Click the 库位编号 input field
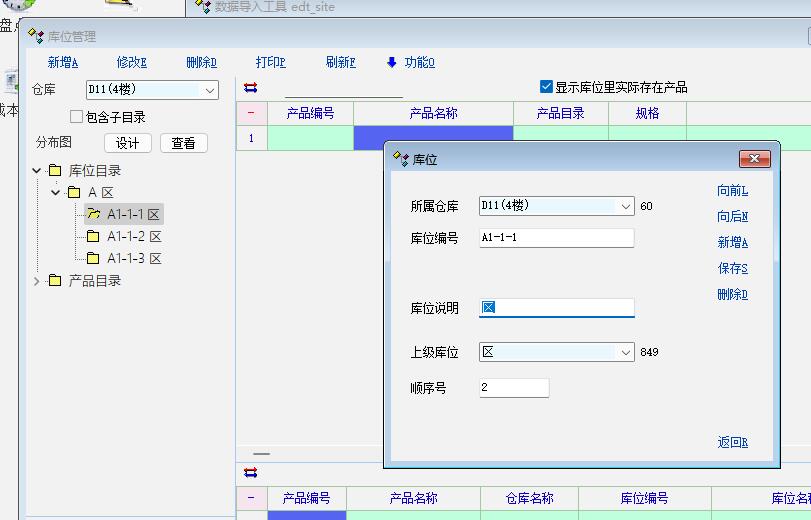This screenshot has height=520, width=811. [x=556, y=238]
